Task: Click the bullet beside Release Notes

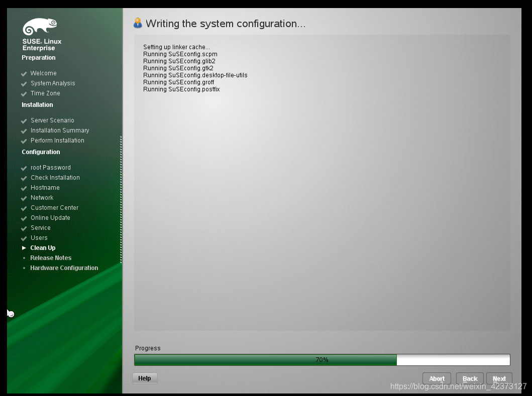Action: coord(24,258)
